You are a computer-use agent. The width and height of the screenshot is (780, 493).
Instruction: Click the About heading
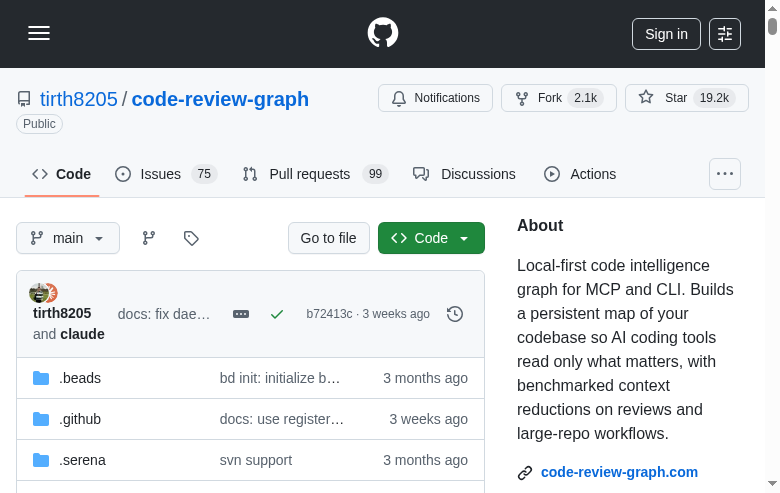540,225
